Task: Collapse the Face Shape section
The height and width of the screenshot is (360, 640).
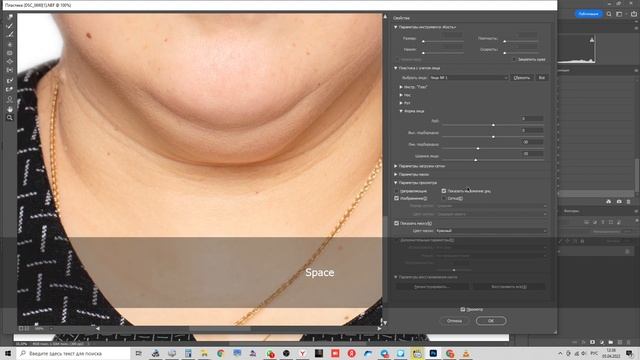Action: (401, 111)
